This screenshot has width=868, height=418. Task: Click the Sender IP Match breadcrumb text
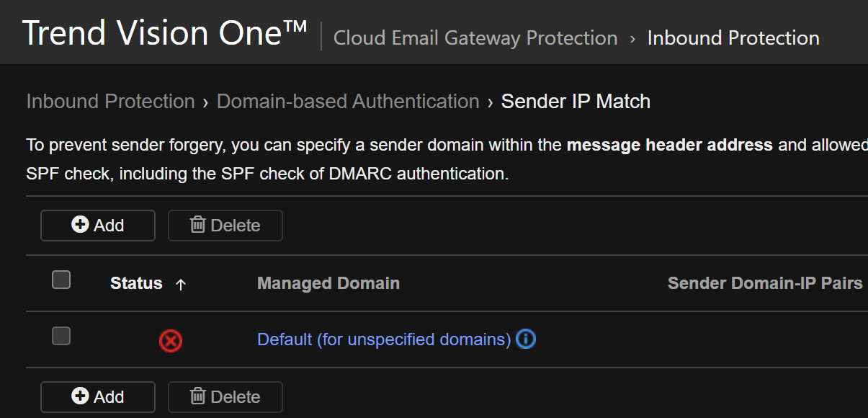[x=576, y=102]
